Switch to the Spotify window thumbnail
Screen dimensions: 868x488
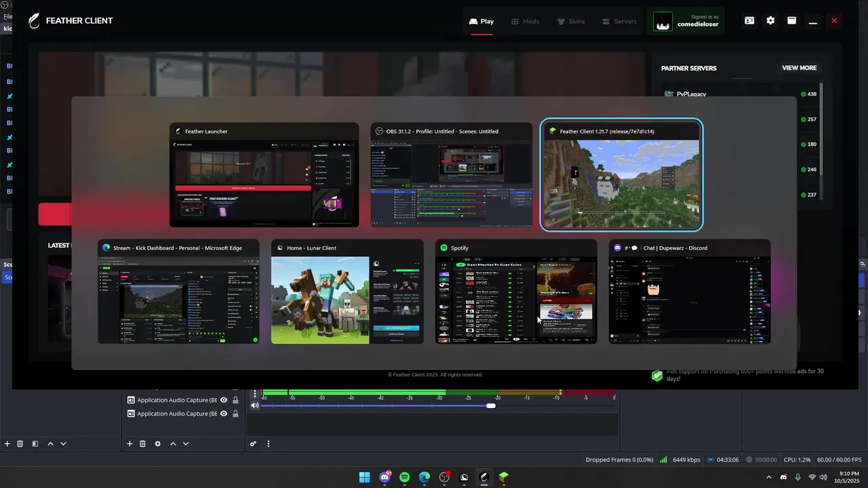click(x=516, y=291)
